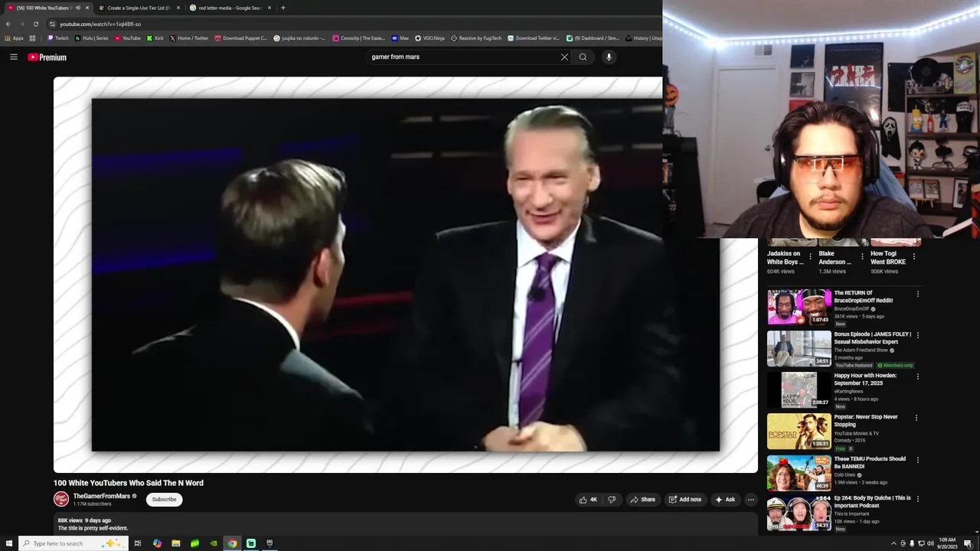
Task: Open Windows Start menu
Action: tap(9, 543)
